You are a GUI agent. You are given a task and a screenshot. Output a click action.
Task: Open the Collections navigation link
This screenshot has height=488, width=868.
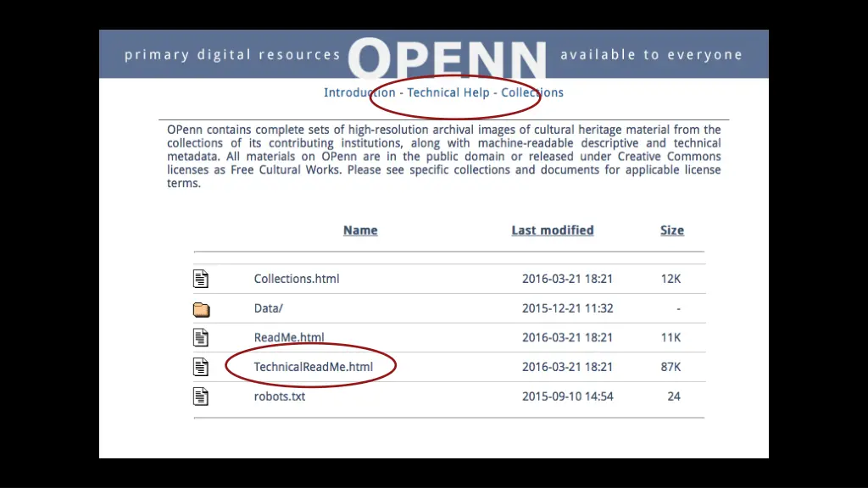[x=532, y=92]
